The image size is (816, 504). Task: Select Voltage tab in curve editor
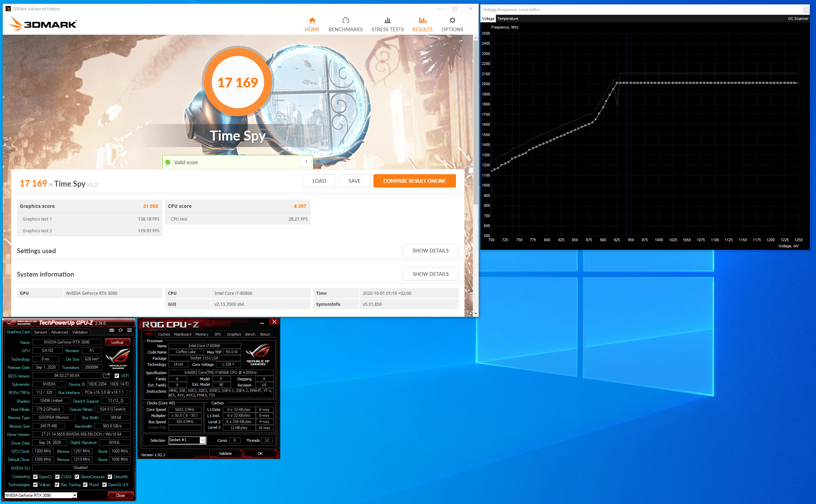[x=488, y=19]
